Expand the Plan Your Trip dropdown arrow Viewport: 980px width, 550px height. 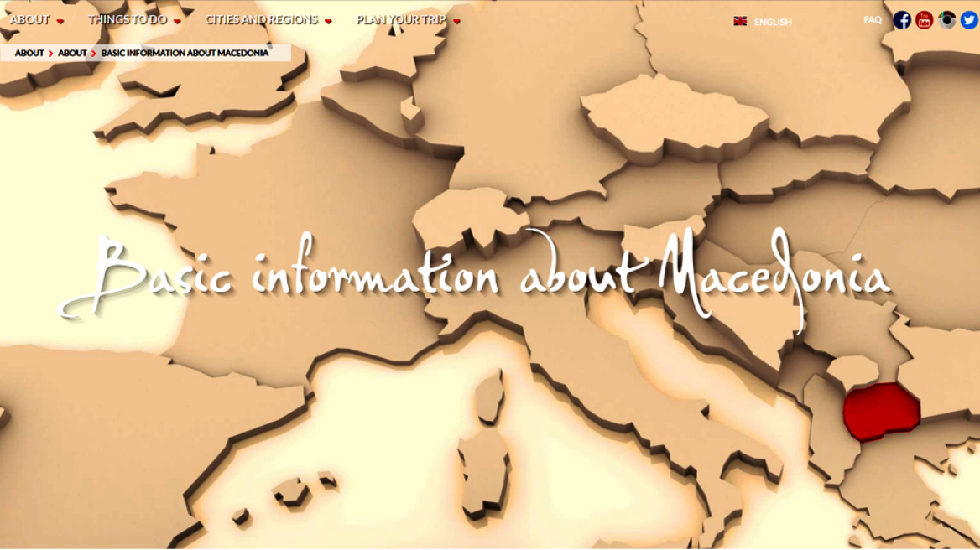pyautogui.click(x=456, y=22)
